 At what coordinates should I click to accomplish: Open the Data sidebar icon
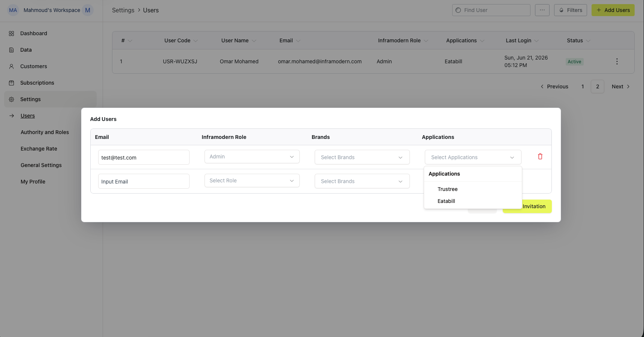[x=12, y=50]
